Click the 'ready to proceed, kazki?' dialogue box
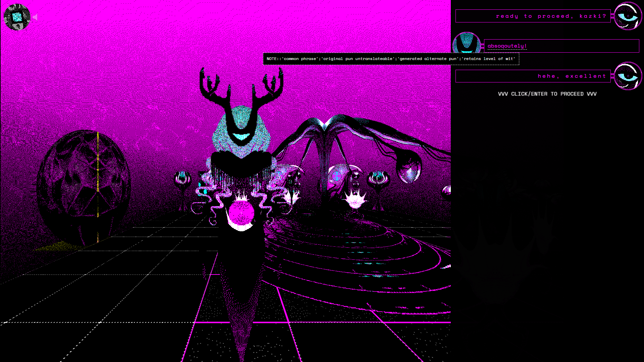644x362 pixels. (533, 16)
